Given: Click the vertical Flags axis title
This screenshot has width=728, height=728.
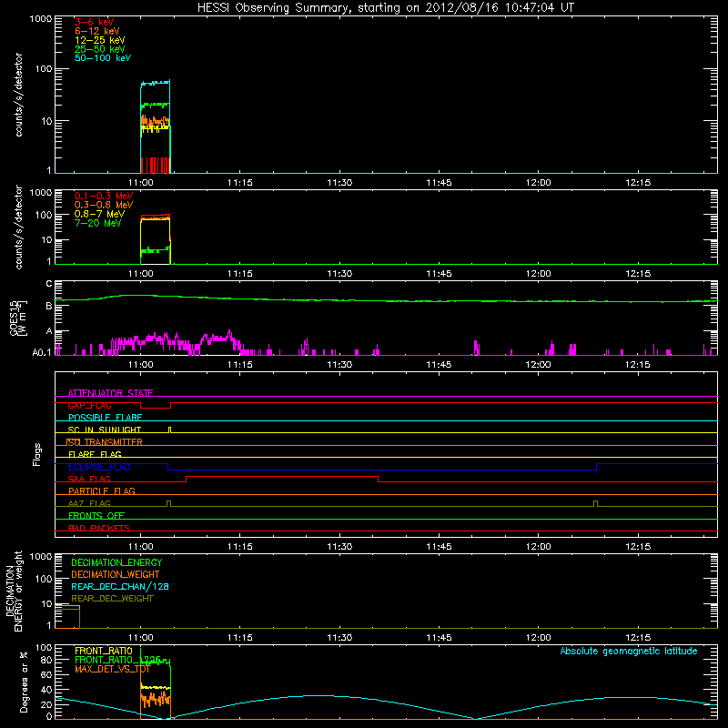Looking at the screenshot, I should point(37,454).
